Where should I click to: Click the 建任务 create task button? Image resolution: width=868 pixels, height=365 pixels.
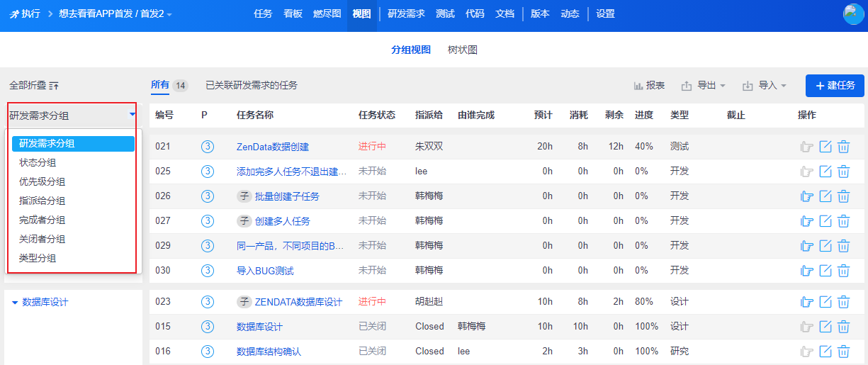[x=835, y=86]
